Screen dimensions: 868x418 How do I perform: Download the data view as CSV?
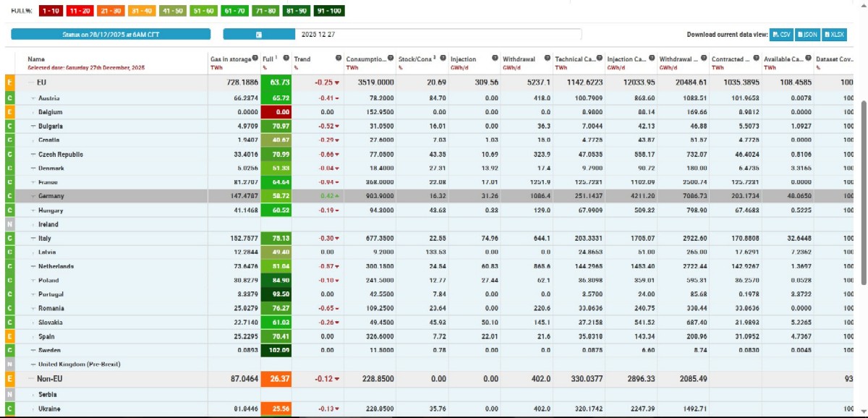pyautogui.click(x=782, y=34)
